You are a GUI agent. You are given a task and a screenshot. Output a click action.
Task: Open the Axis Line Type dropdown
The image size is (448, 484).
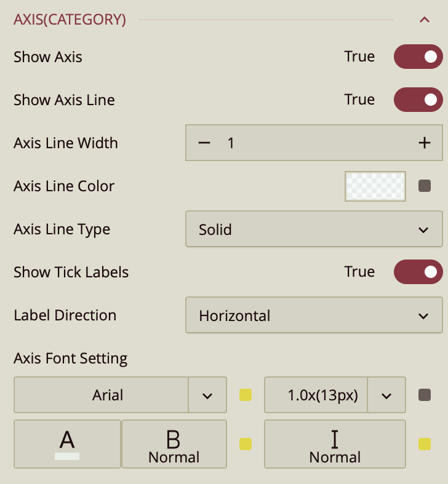click(313, 229)
